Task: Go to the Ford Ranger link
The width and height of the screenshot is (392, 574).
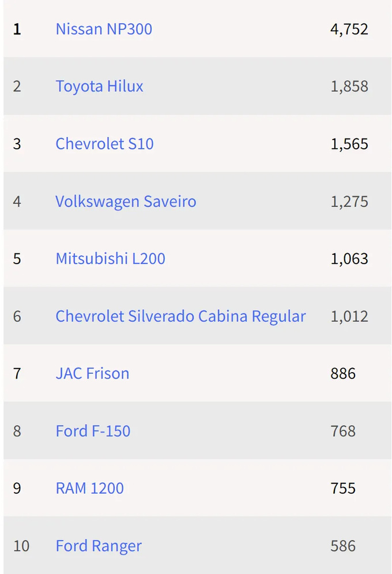Action: 99,546
